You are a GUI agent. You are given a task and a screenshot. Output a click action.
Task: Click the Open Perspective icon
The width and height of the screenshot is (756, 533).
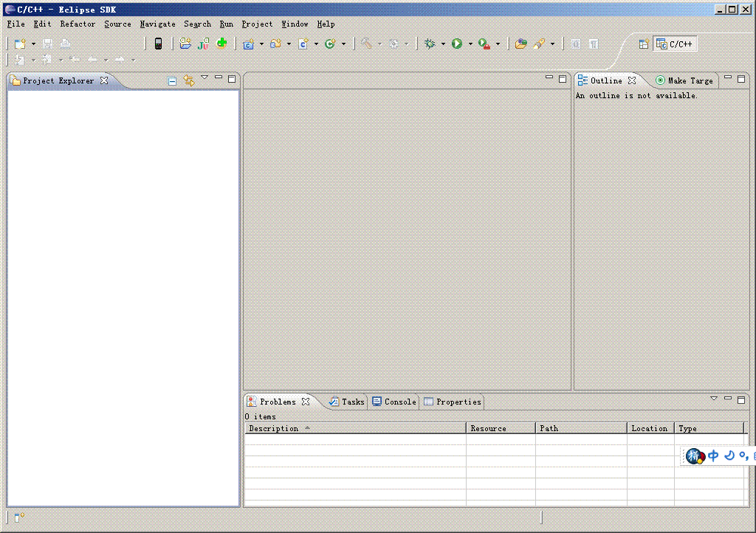coord(644,44)
